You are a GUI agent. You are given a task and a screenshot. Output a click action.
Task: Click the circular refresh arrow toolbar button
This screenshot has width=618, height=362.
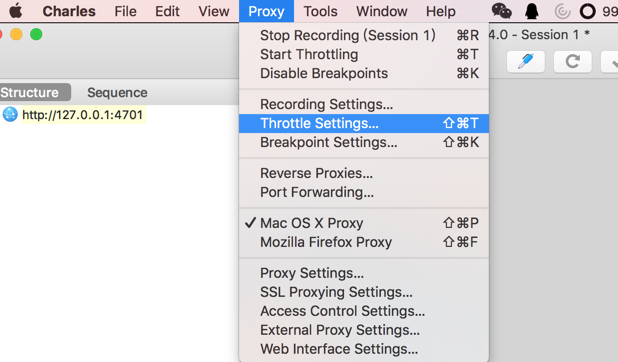click(572, 62)
